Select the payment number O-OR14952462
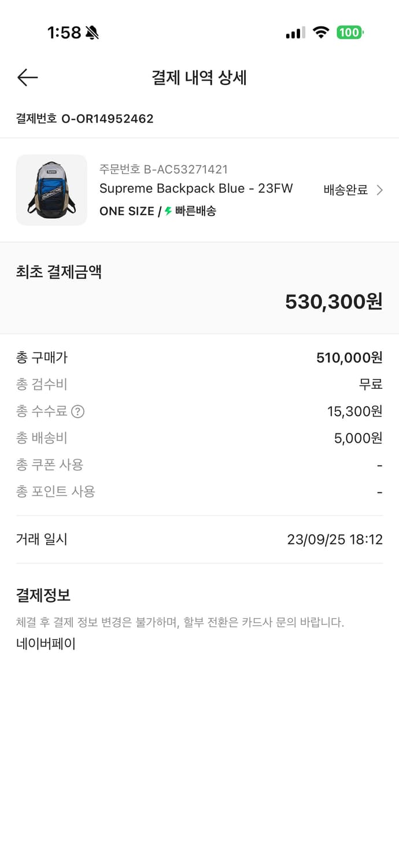 [x=84, y=119]
